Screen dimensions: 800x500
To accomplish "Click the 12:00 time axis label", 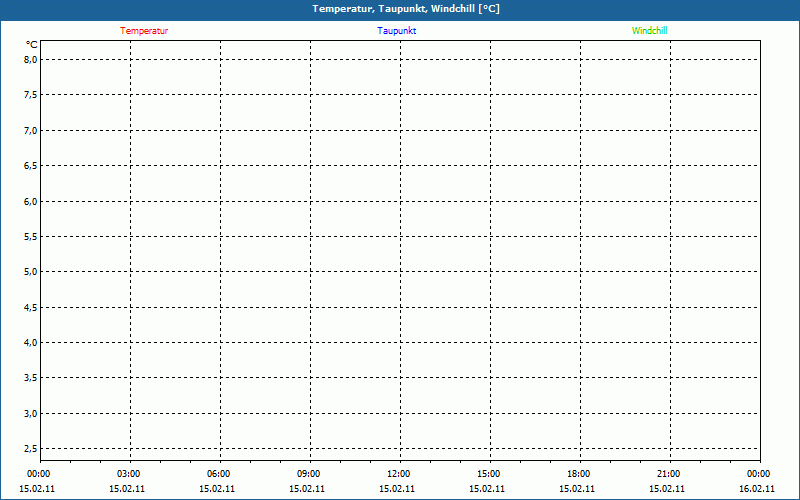I will 398,474.
